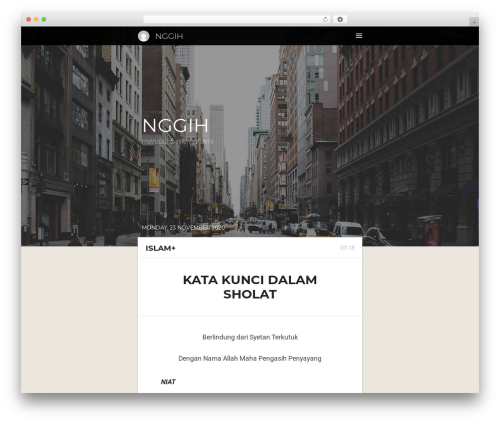Click the red close window button

click(29, 19)
